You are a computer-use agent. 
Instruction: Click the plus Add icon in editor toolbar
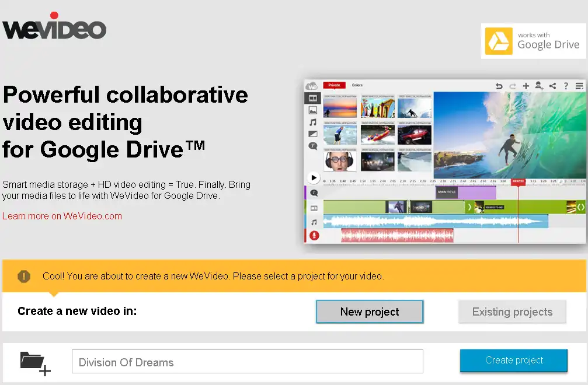[526, 86]
